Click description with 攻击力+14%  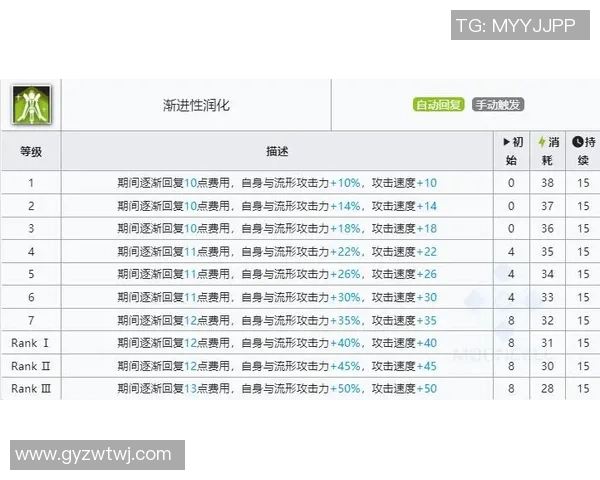tap(277, 206)
